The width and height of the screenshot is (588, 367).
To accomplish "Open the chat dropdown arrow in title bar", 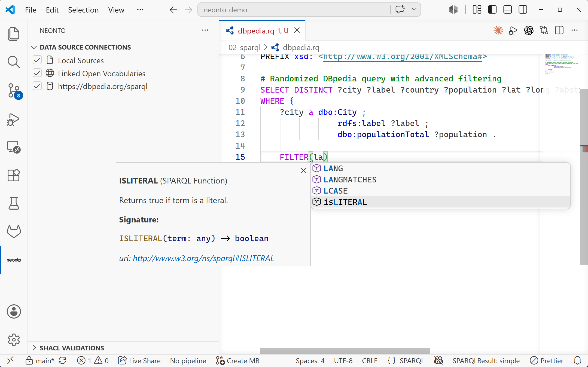I will click(x=414, y=10).
